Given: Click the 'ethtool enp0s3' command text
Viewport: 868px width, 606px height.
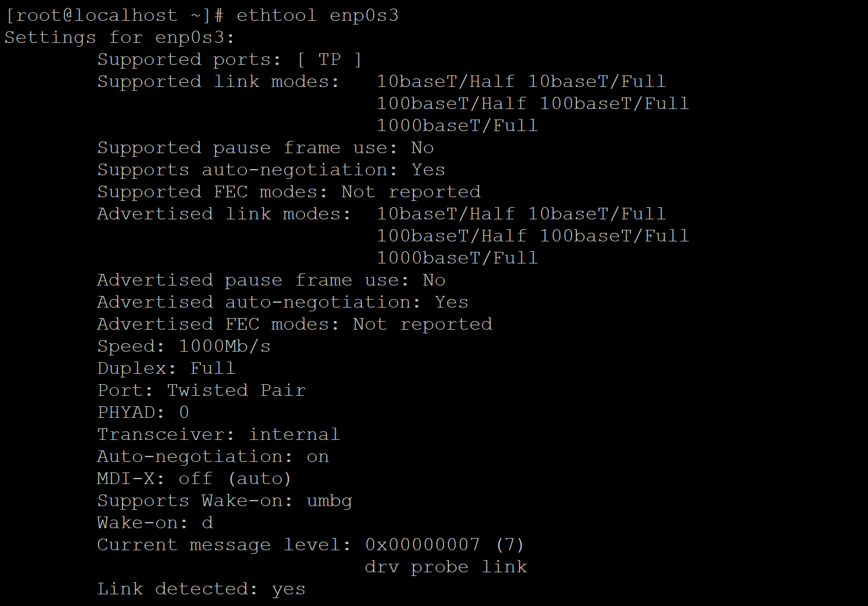Looking at the screenshot, I should (317, 15).
